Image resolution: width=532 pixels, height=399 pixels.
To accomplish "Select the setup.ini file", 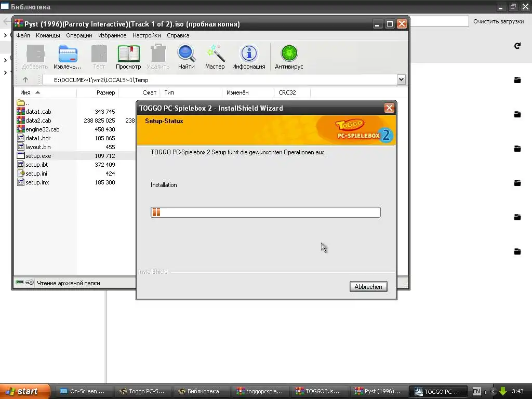I will (x=32, y=174).
